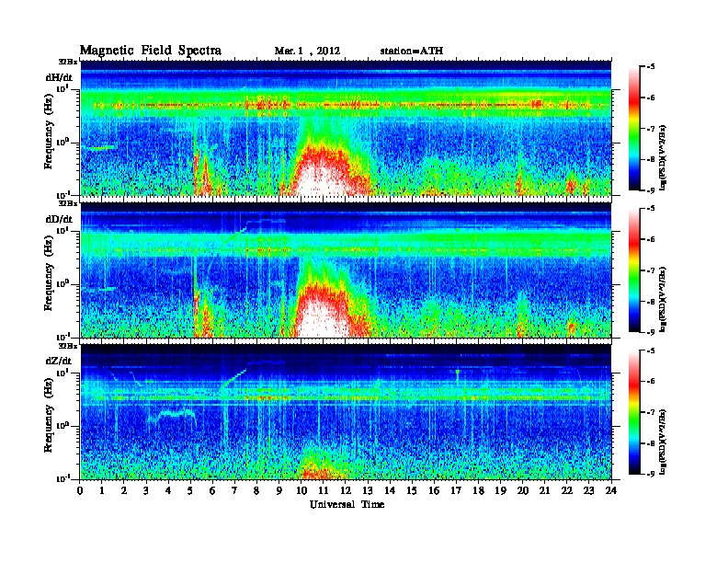The width and height of the screenshot is (728, 563).
Task: Click the dH/dt panel color bar
Action: click(x=634, y=128)
